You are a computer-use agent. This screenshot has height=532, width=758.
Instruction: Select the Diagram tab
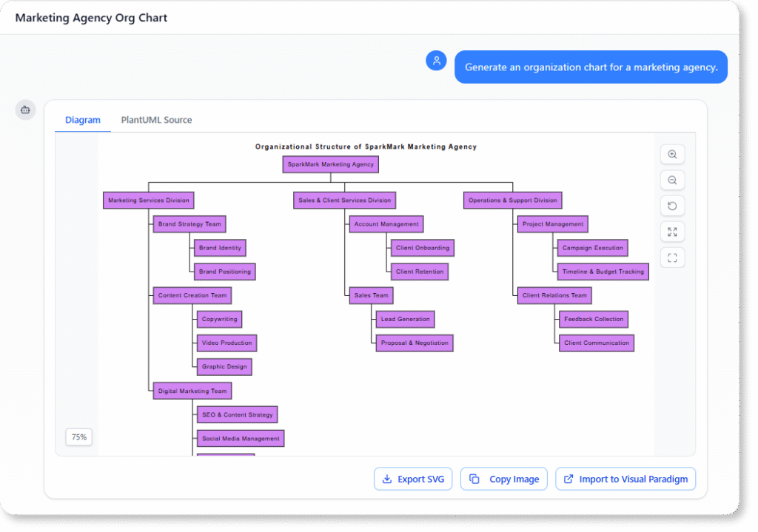pos(82,119)
